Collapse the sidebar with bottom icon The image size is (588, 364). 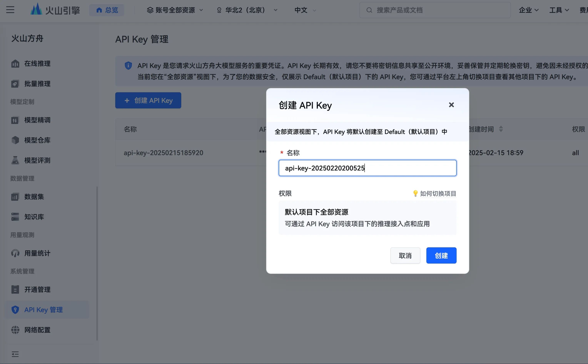coord(15,354)
